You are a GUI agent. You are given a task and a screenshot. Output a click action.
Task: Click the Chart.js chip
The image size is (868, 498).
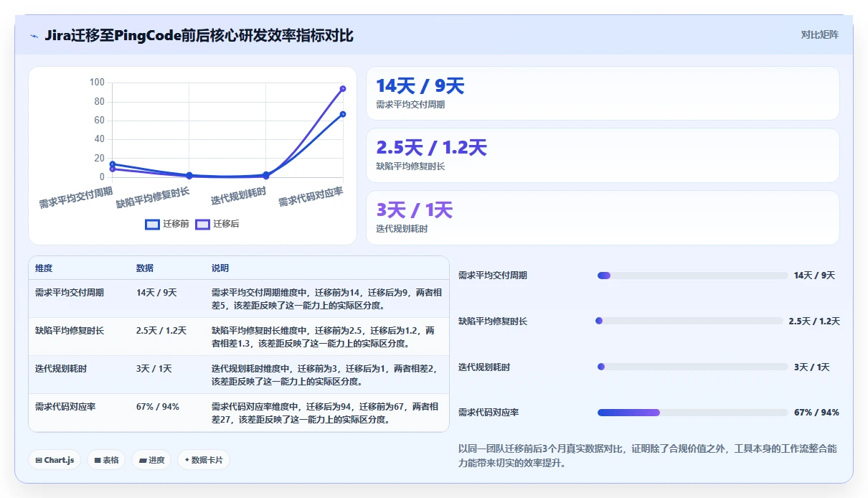click(55, 460)
